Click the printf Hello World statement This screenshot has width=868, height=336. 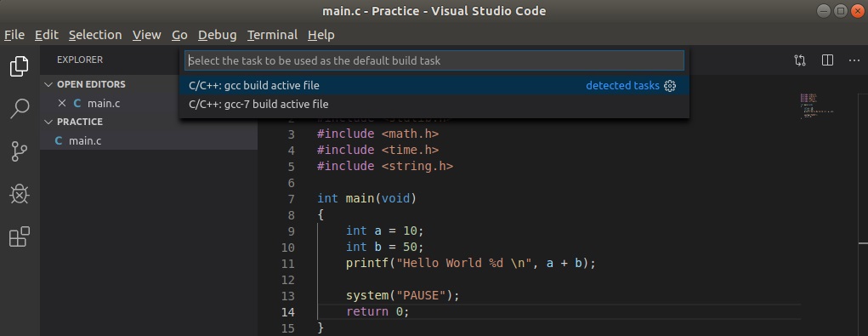[x=471, y=263]
